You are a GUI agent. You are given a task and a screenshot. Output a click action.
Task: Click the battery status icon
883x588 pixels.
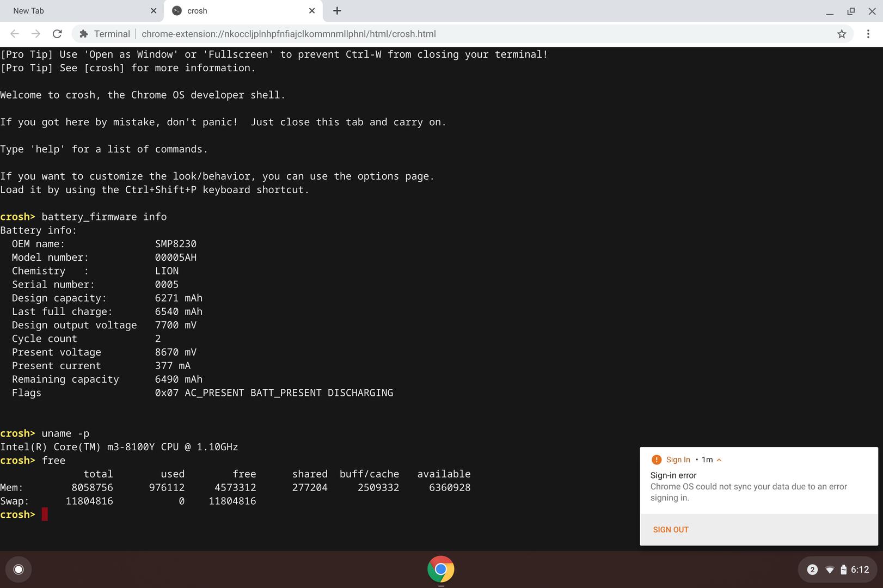coord(843,569)
